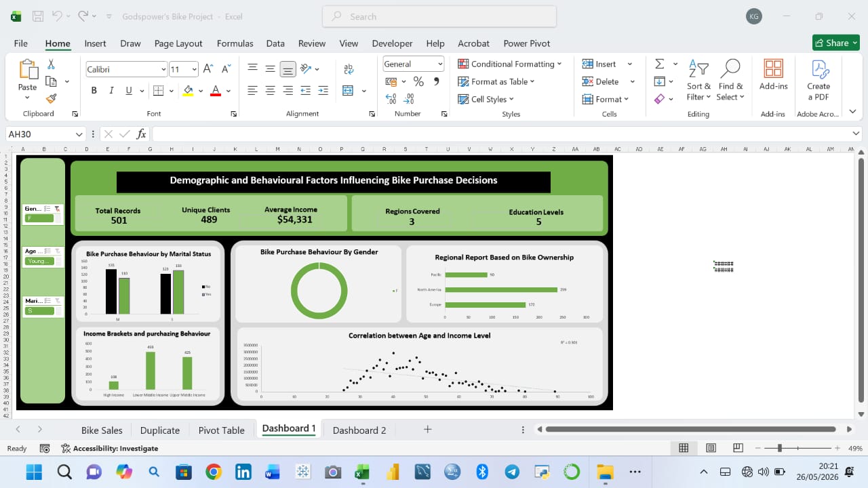
Task: Clear filter on Gender slicer
Action: (x=58, y=209)
